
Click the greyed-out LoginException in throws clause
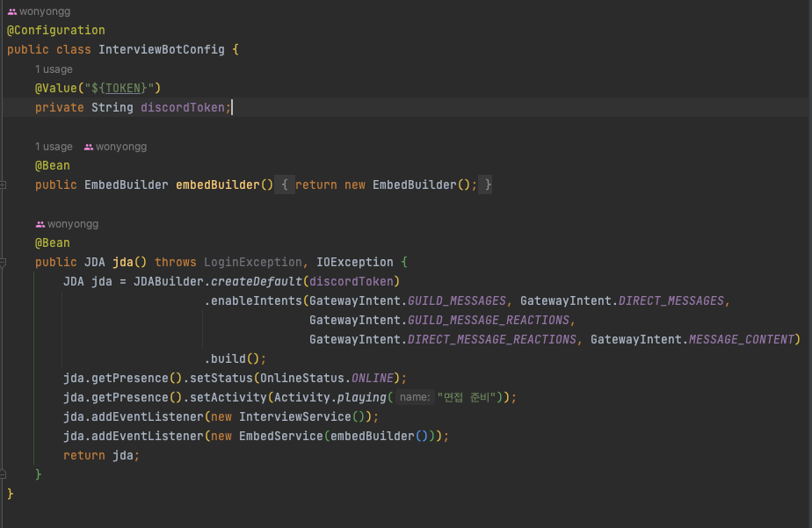(x=253, y=263)
